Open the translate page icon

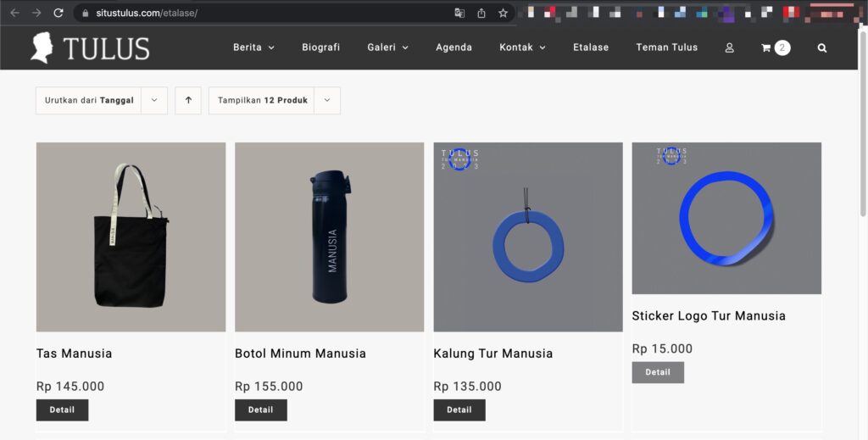459,14
